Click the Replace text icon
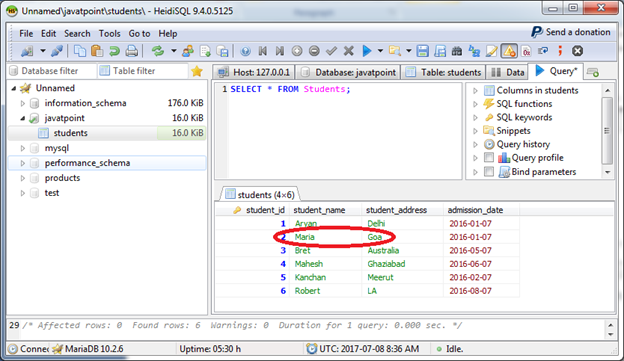 tap(474, 51)
